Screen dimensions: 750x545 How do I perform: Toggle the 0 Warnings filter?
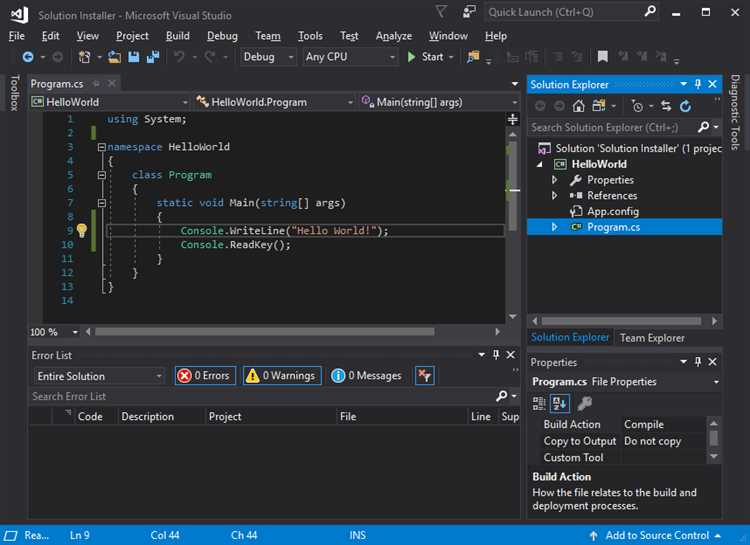coord(282,376)
